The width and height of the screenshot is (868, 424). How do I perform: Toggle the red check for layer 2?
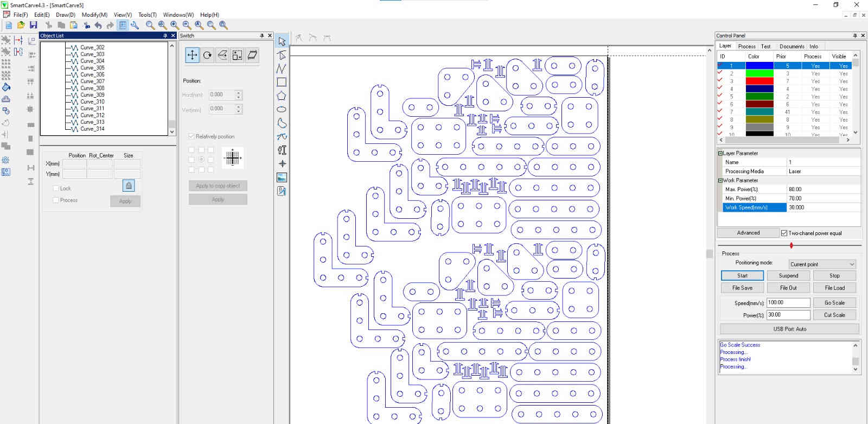[720, 73]
